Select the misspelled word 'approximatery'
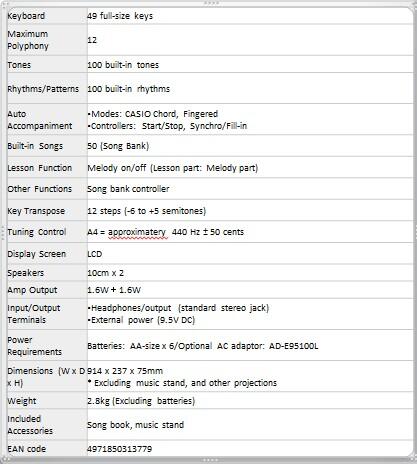 137,232
